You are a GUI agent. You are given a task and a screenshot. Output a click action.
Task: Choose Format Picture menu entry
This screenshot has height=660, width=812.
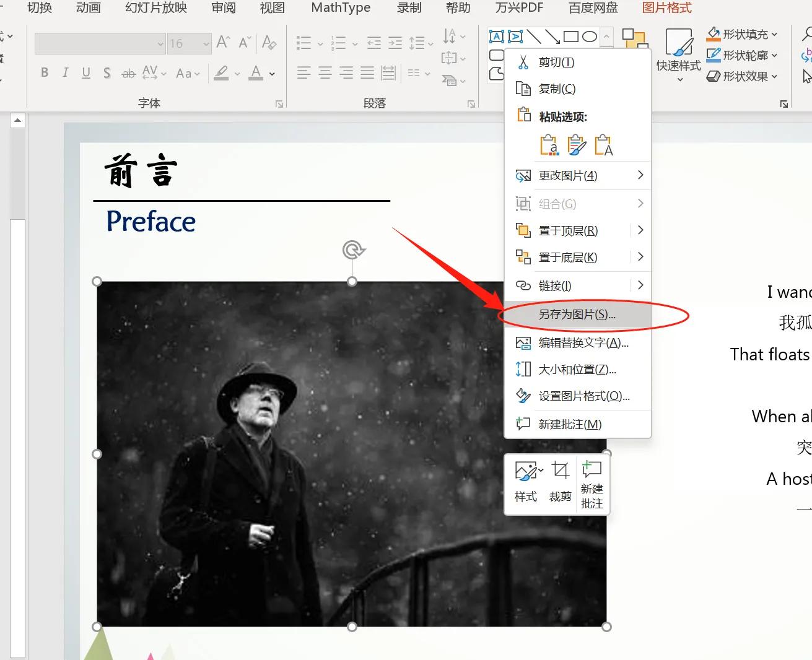tap(578, 396)
